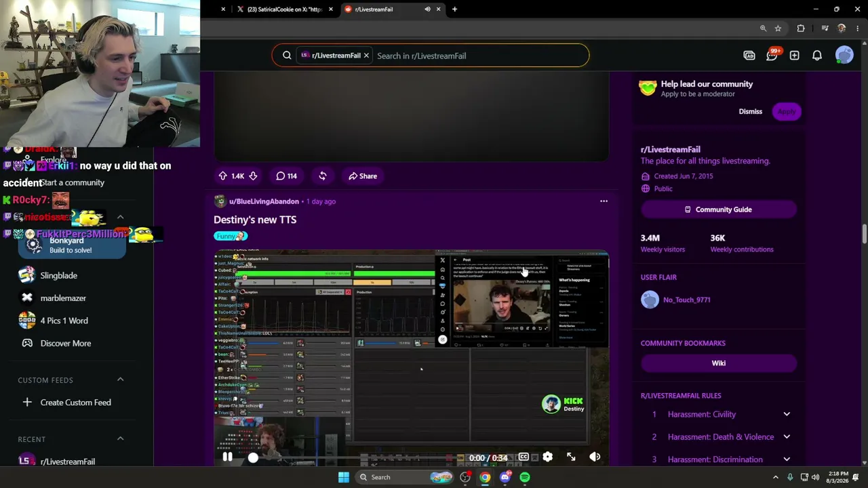The height and width of the screenshot is (488, 868).
Task: Open the Destiny's new TTS post options menu
Action: tap(604, 201)
